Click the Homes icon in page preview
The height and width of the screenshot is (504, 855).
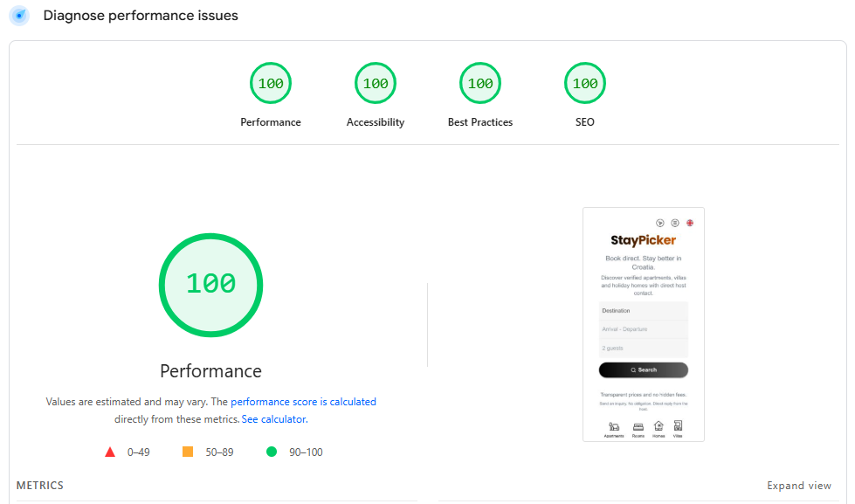[x=658, y=427]
